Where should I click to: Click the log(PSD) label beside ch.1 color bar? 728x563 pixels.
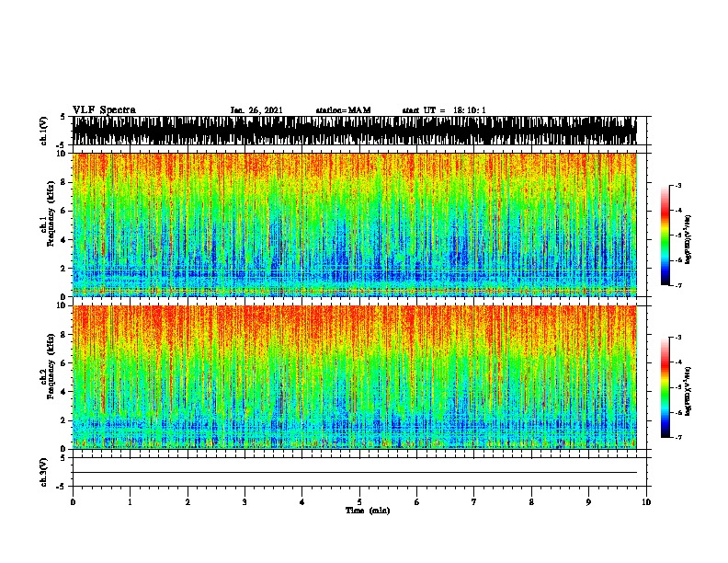688,239
